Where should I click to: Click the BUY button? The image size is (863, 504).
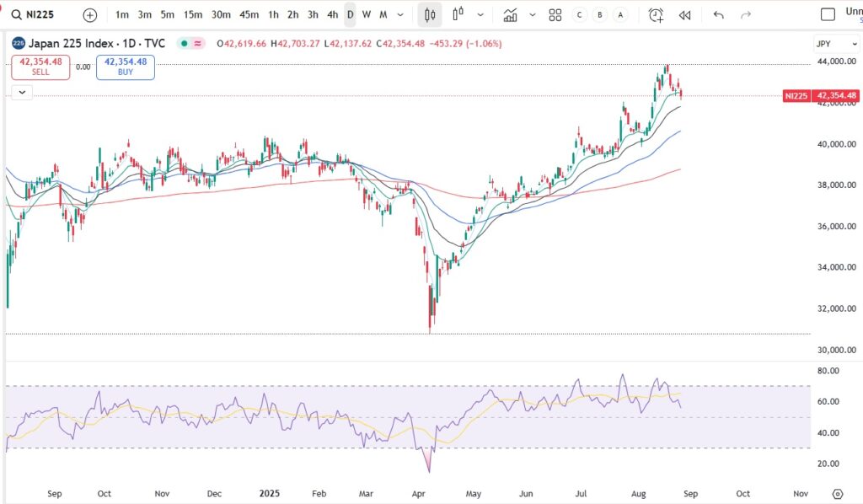pyautogui.click(x=125, y=67)
